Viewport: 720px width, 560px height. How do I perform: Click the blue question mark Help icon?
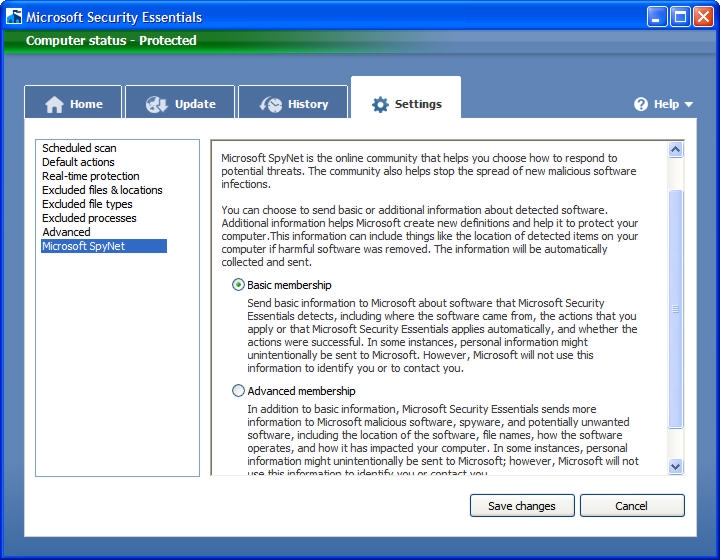pos(641,104)
